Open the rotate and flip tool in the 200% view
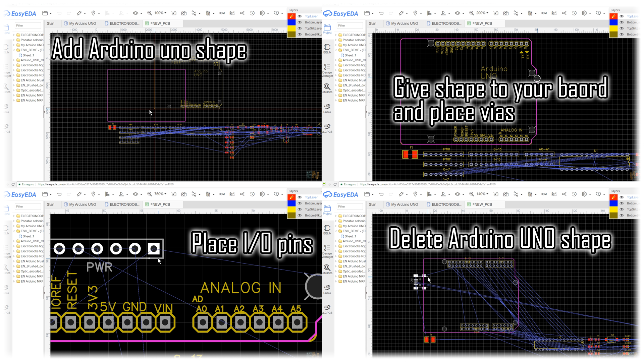Viewport: 644px width, 362px height. pyautogui.click(x=443, y=13)
